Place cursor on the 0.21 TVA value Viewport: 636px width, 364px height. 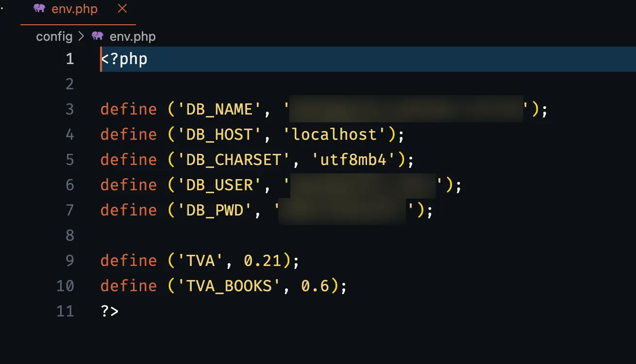[x=262, y=261]
